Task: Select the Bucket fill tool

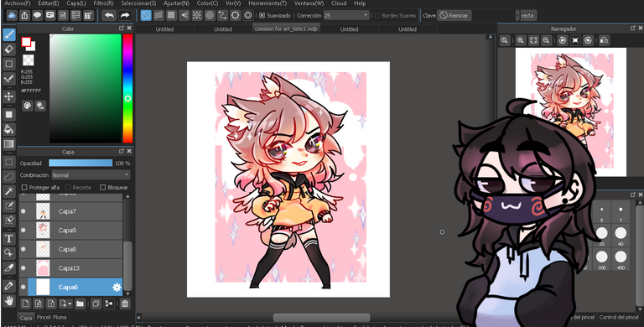Action: tap(9, 129)
